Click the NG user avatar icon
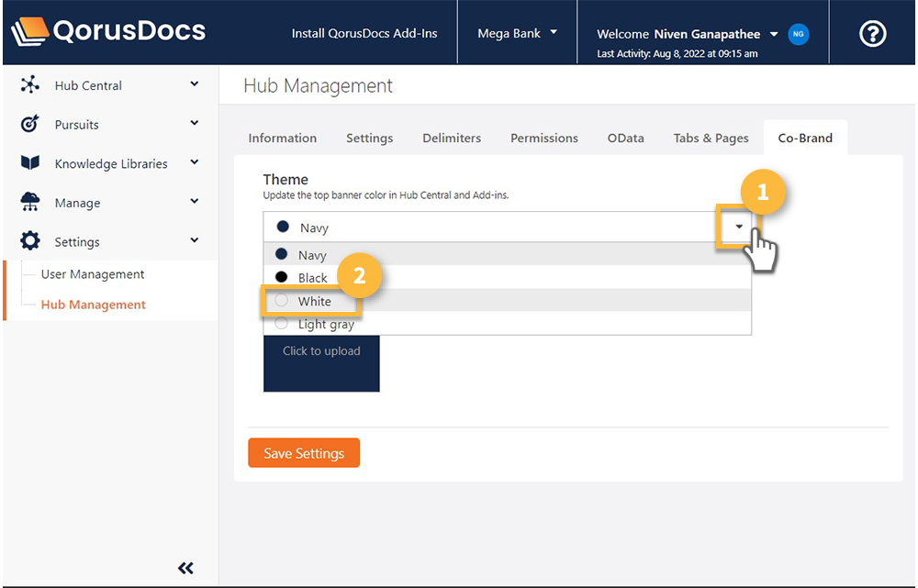The image size is (918, 588). coord(798,34)
